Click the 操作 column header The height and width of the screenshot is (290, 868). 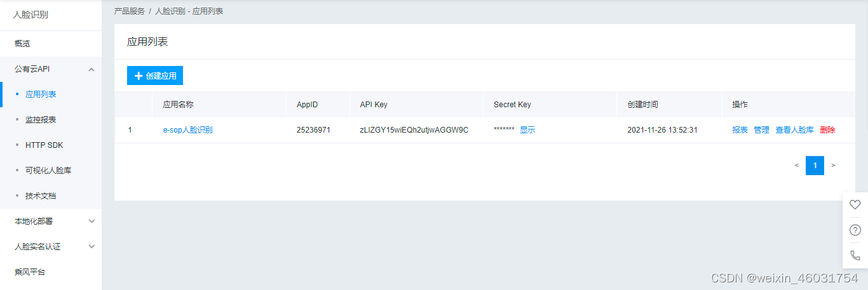tap(740, 105)
